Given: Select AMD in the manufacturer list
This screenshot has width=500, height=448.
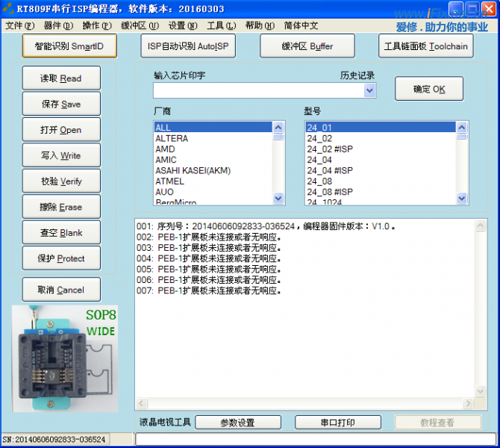Looking at the screenshot, I should [x=213, y=149].
